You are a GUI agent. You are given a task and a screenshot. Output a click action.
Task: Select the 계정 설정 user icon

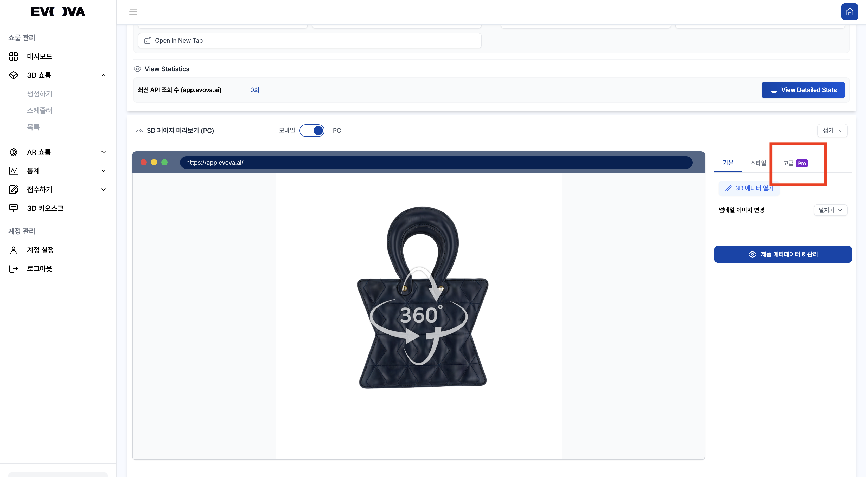click(14, 250)
